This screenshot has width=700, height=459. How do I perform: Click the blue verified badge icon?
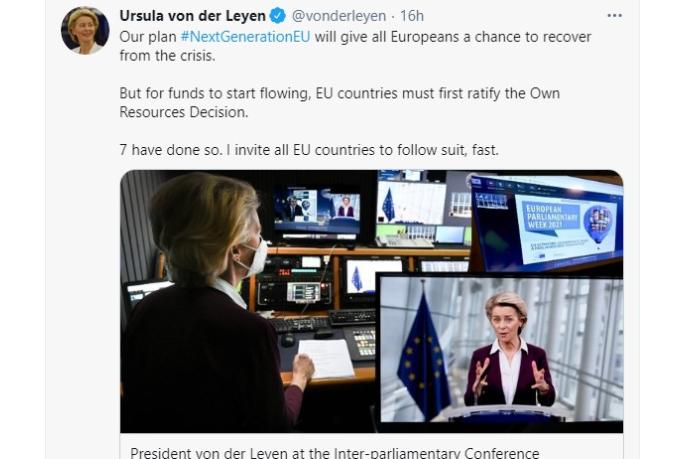277,16
